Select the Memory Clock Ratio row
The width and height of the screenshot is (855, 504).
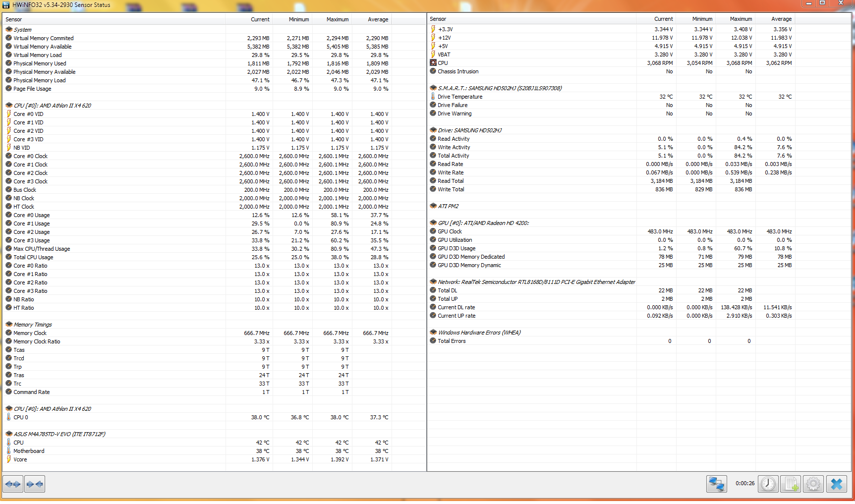[214, 341]
